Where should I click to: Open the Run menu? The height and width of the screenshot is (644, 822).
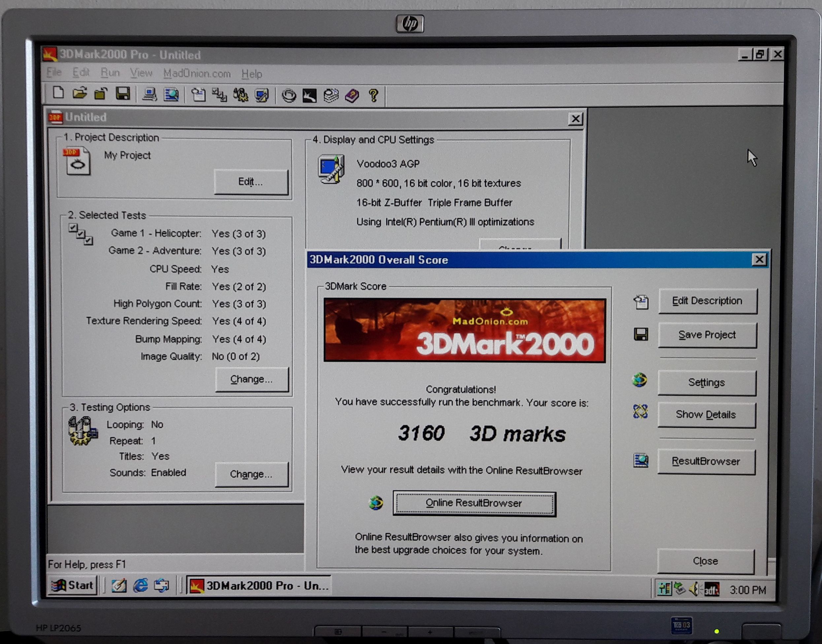[x=110, y=73]
